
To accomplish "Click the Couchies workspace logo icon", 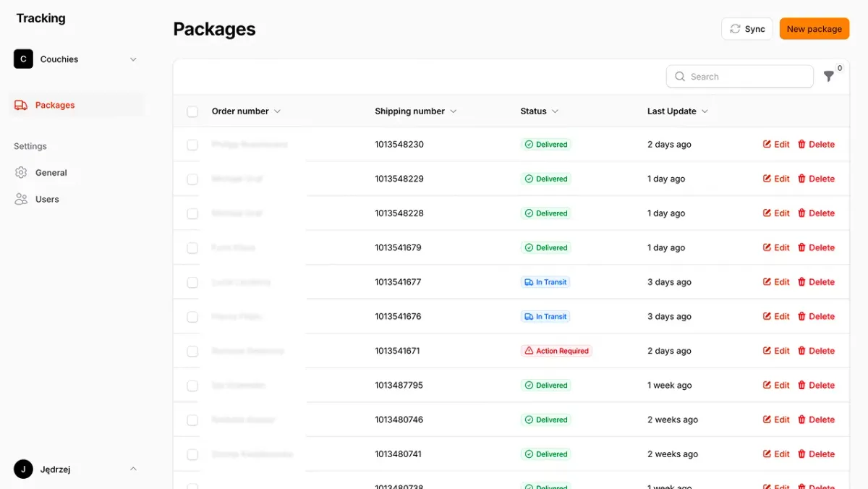I will pyautogui.click(x=23, y=59).
